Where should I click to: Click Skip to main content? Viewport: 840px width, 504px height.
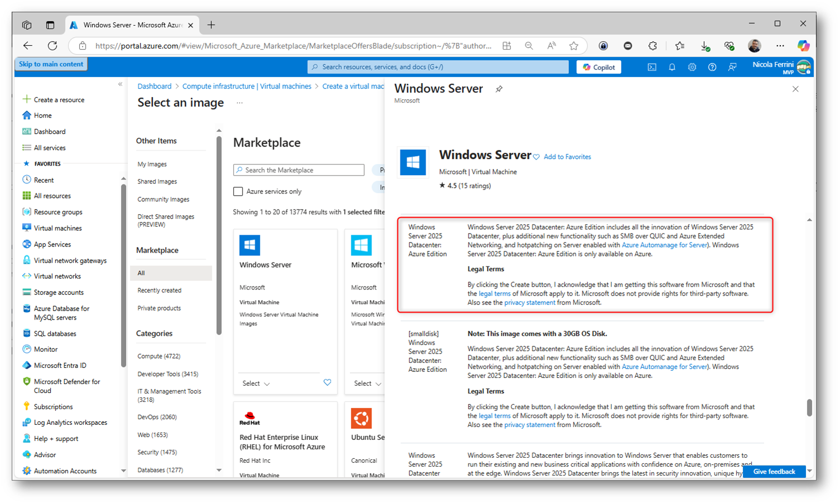point(51,64)
